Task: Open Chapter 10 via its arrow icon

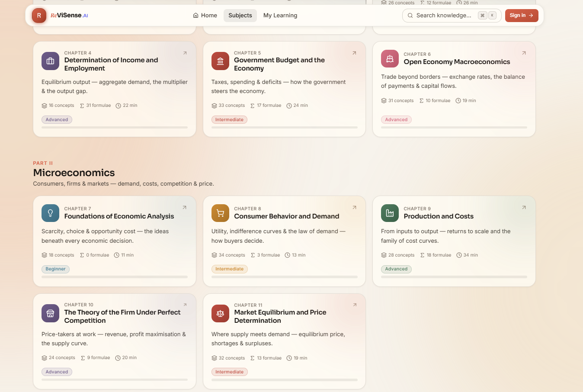Action: tap(185, 305)
